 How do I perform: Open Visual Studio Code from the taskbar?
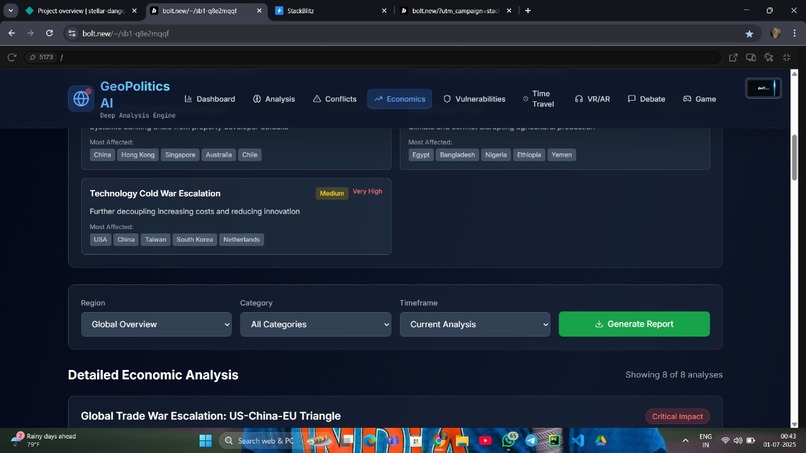coord(577,441)
